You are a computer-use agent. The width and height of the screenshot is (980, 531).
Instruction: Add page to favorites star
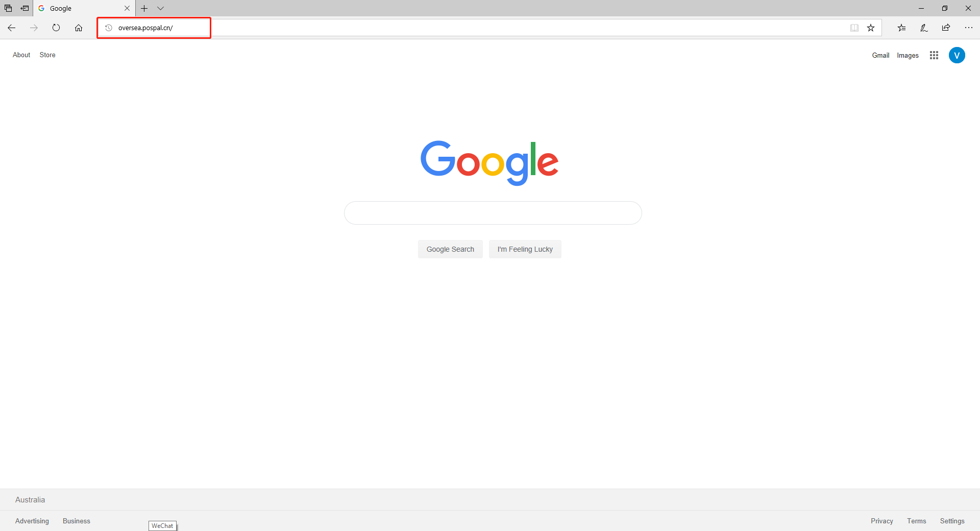[x=871, y=28]
